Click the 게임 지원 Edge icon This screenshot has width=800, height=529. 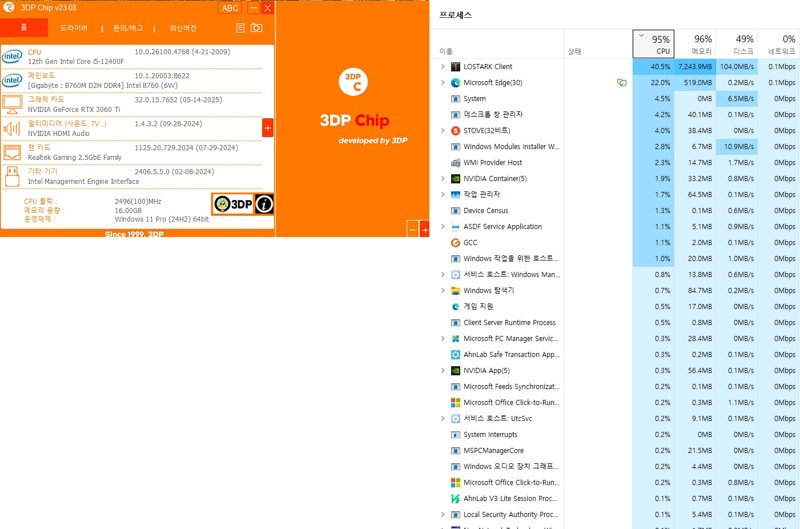pyautogui.click(x=456, y=307)
